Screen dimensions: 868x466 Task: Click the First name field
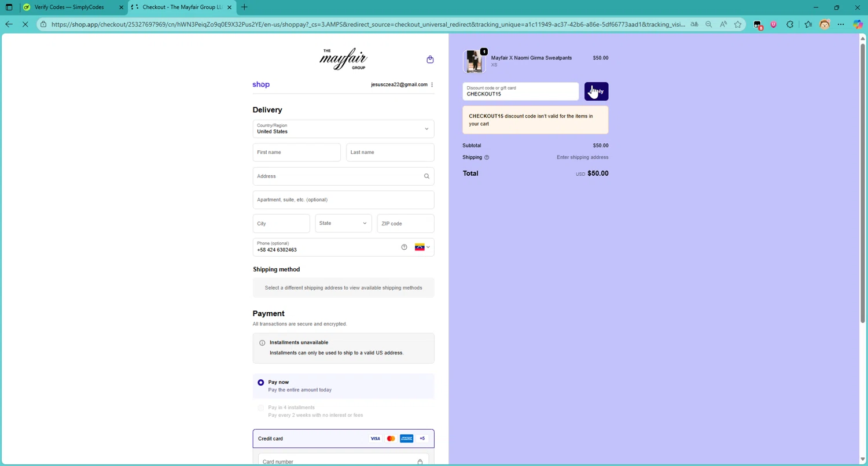pos(296,153)
